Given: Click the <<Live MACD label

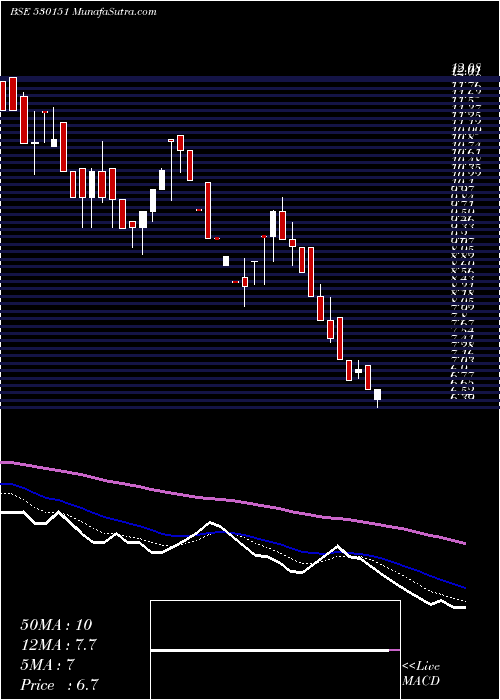Looking at the screenshot, I should (x=421, y=674).
